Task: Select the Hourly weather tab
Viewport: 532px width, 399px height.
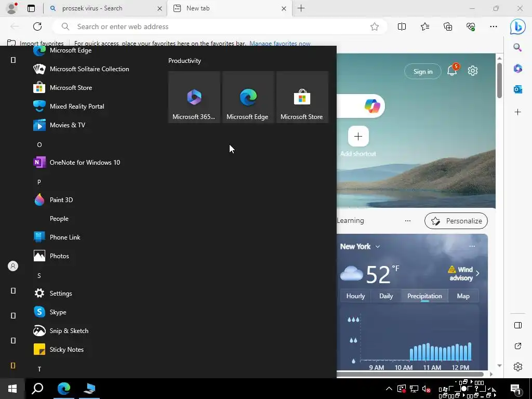Action: pyautogui.click(x=355, y=296)
